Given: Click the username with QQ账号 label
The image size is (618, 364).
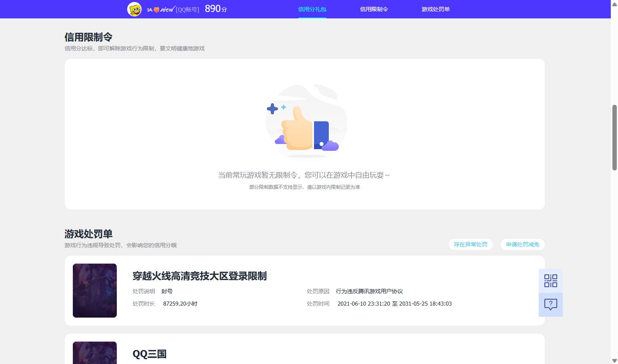Looking at the screenshot, I should (x=173, y=10).
